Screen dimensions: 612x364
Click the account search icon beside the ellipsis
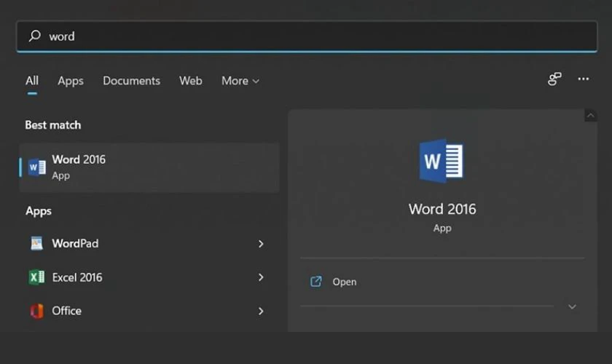pos(555,79)
